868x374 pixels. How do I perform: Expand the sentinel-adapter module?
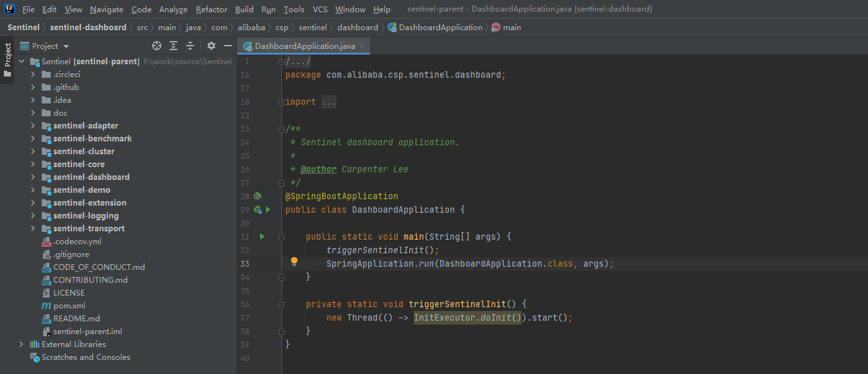pyautogui.click(x=33, y=126)
